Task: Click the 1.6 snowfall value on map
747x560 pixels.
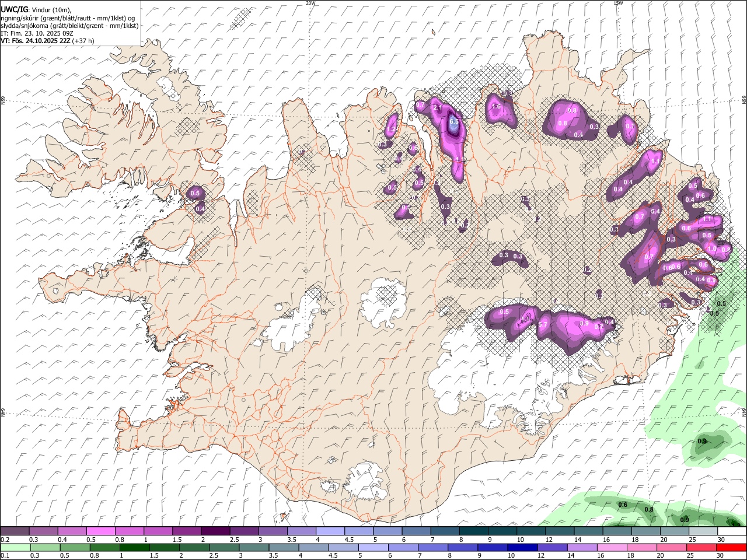Action: (x=497, y=107)
